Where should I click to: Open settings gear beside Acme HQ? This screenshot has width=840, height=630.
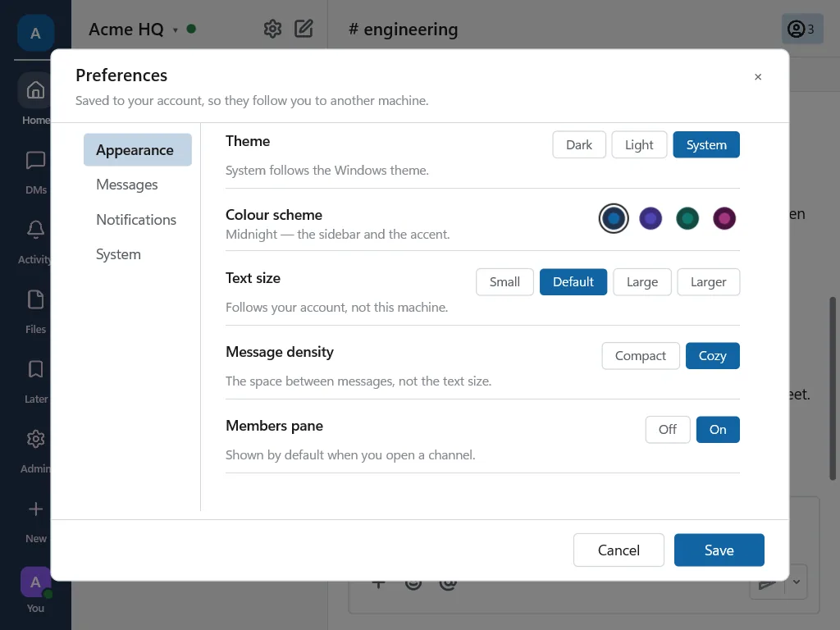tap(272, 29)
